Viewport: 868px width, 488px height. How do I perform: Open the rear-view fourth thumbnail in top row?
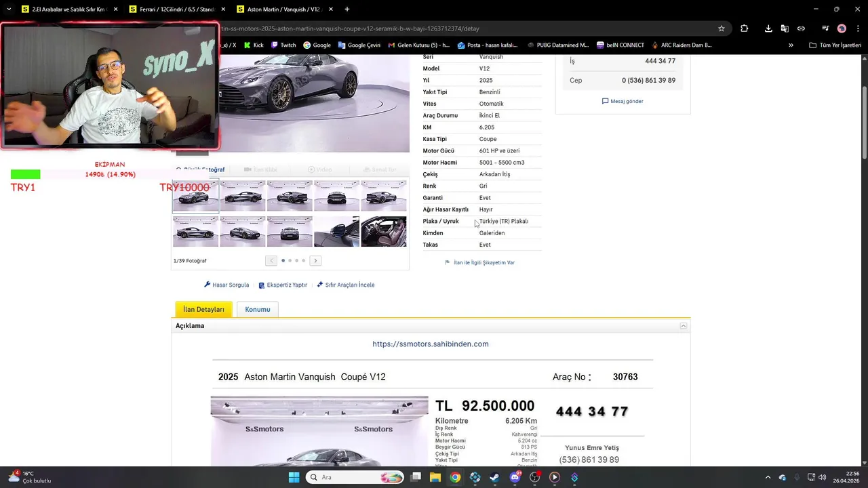click(336, 196)
